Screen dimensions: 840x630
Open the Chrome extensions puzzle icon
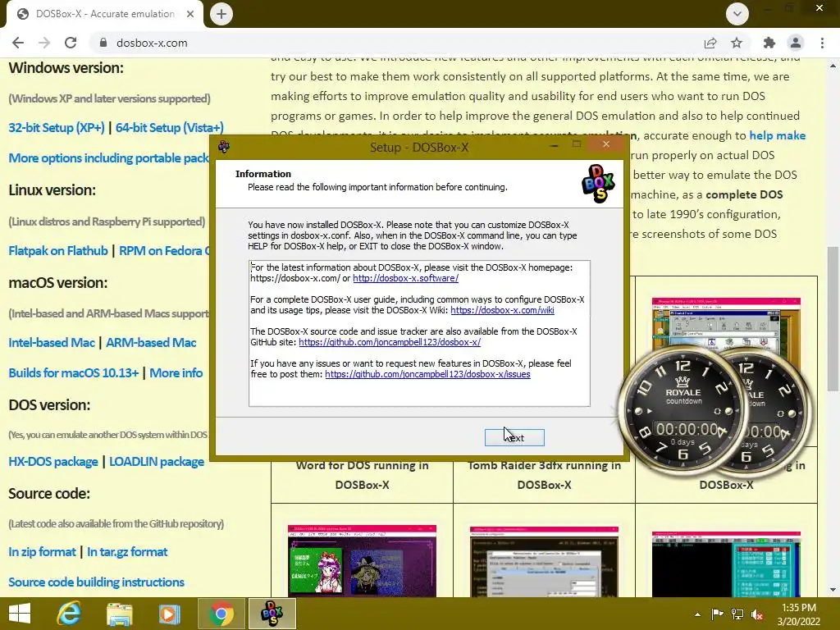[x=769, y=43]
